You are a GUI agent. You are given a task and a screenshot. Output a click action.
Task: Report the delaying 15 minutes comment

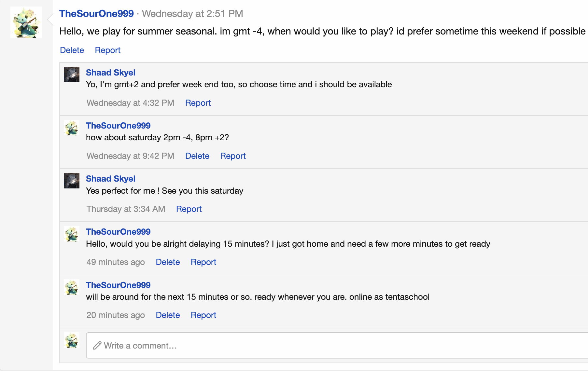[x=203, y=262]
